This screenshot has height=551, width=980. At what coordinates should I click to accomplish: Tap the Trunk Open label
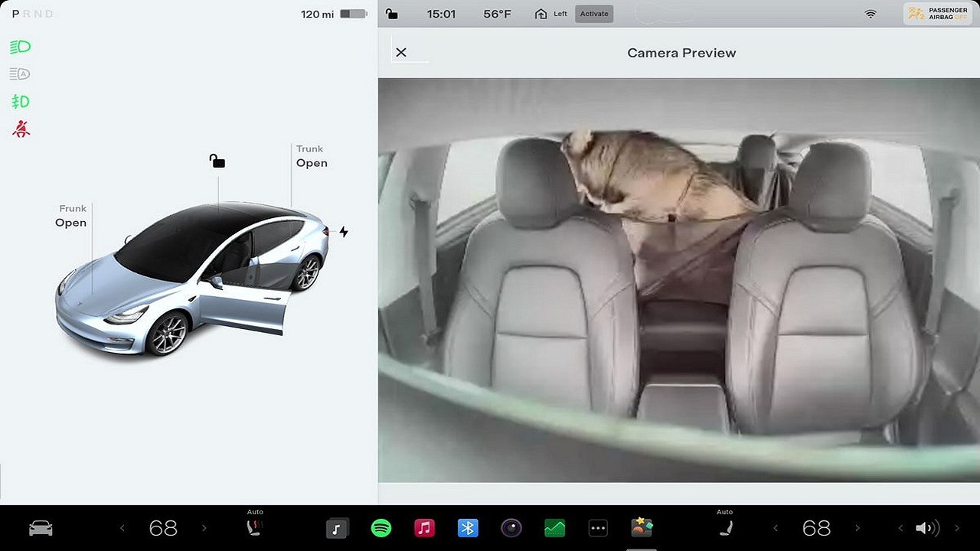coord(309,156)
